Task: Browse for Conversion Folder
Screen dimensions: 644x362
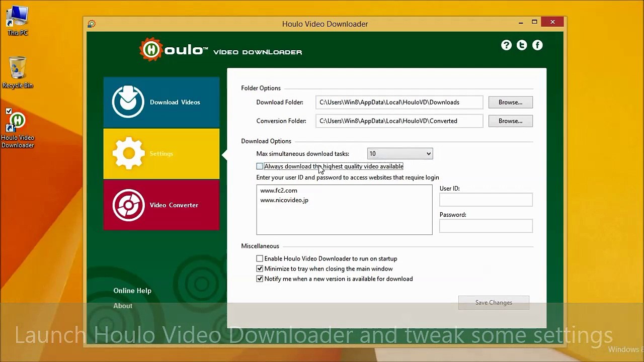Action: 510,121
